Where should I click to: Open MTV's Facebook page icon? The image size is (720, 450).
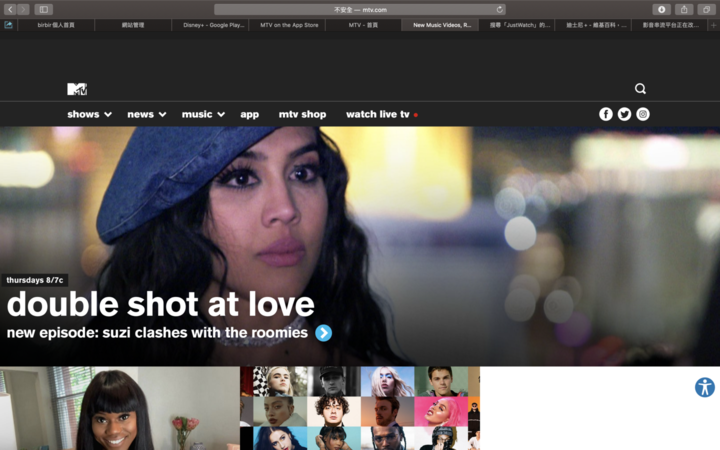click(x=606, y=114)
